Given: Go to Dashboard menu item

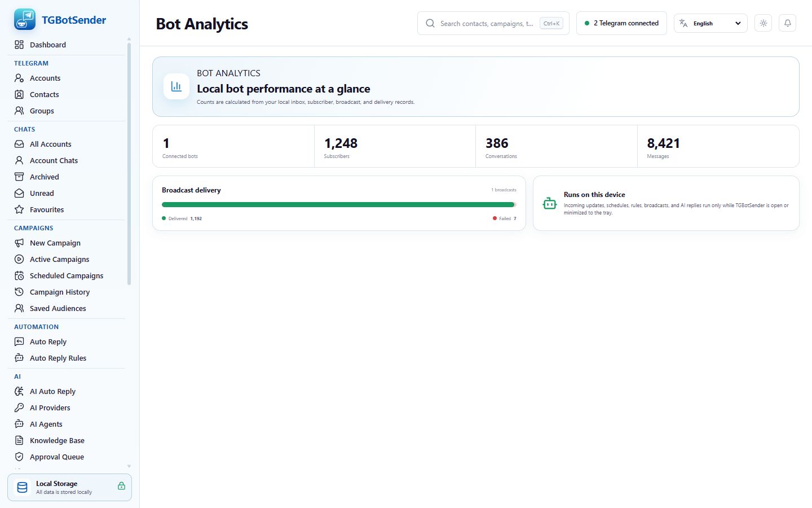Looking at the screenshot, I should click(x=67, y=45).
